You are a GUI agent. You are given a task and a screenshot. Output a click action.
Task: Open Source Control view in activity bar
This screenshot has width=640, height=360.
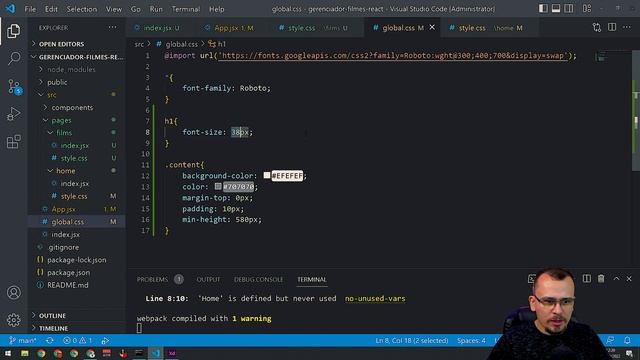point(14,87)
